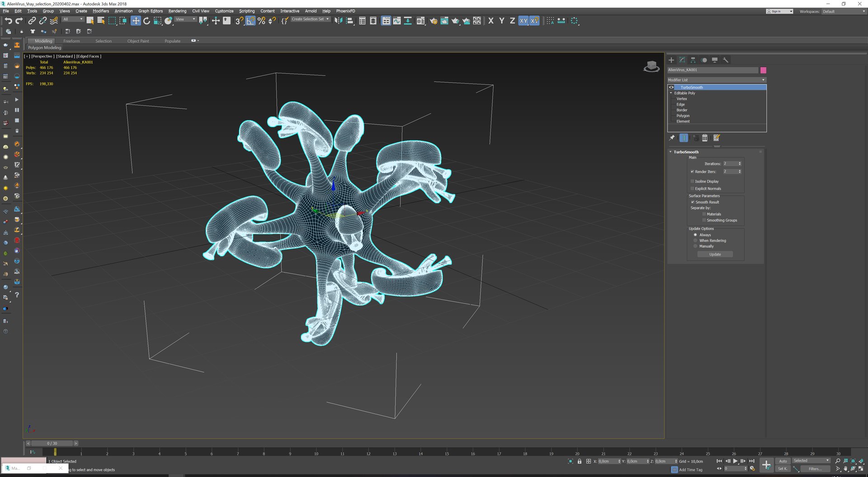
Task: Open the Workspaces dropdown
Action: coord(844,12)
